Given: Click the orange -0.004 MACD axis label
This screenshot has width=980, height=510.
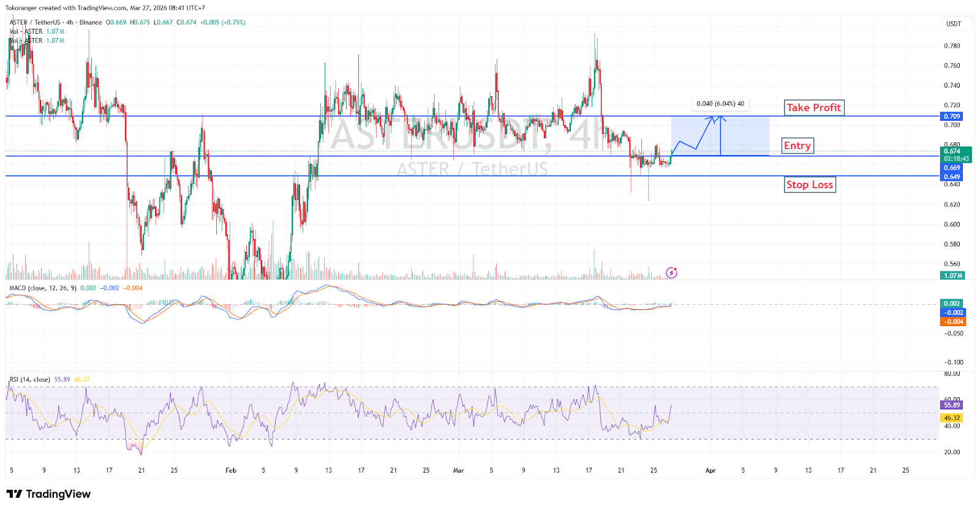Looking at the screenshot, I should coord(952,322).
